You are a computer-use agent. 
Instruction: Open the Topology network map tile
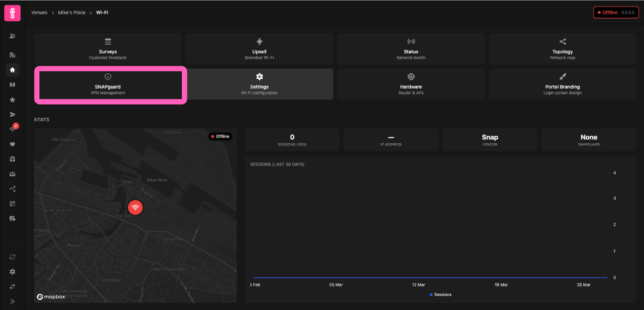[x=562, y=49]
